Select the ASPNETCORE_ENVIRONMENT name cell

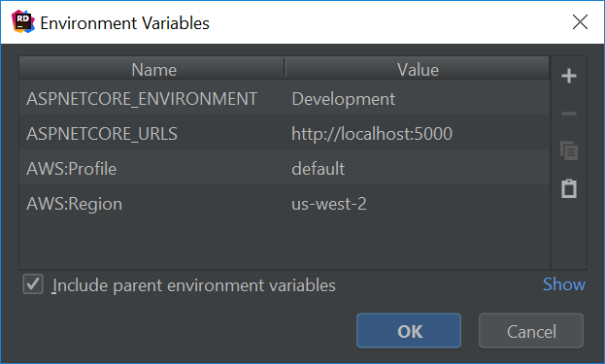coord(152,99)
